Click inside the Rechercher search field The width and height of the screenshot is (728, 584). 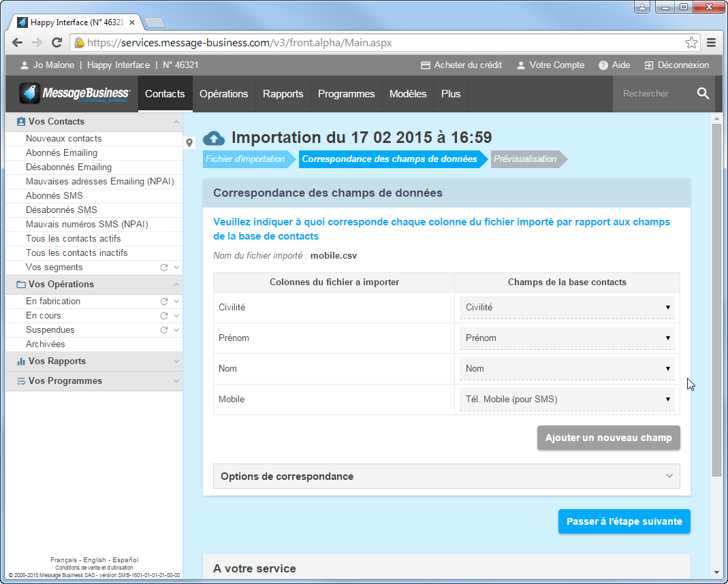(647, 94)
